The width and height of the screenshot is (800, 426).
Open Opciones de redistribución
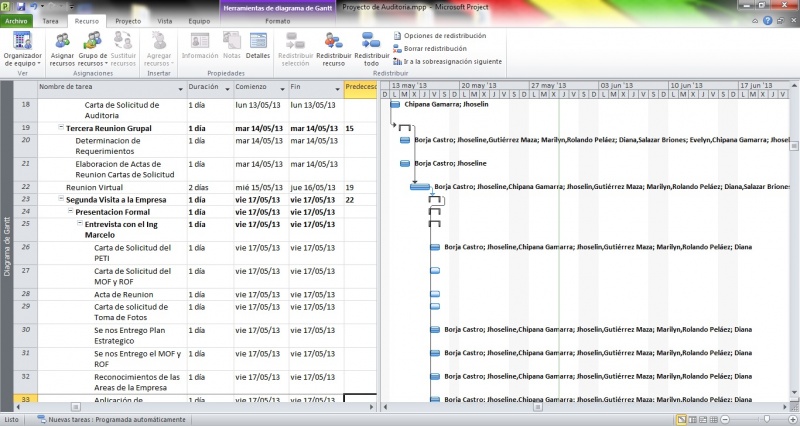point(444,35)
